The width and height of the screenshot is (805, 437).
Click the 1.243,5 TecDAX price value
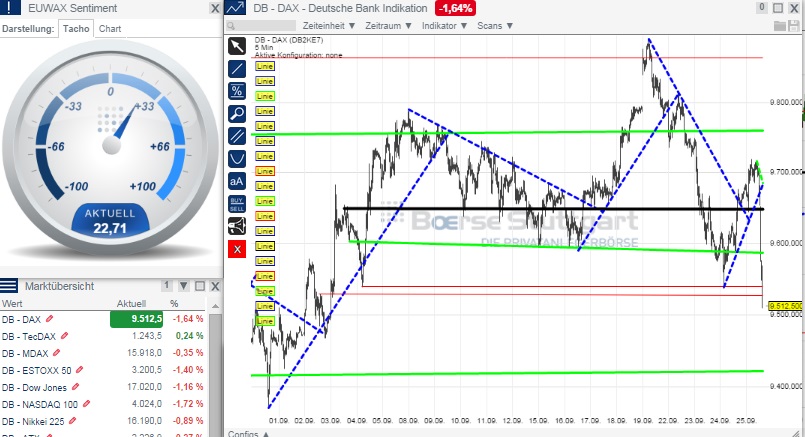pyautogui.click(x=147, y=336)
